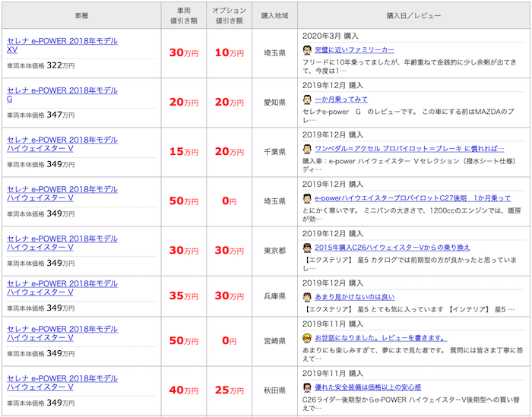Viewport: 532px width, 417px height.
Task: Click the 宮崎県 region cell
Action: coord(274,341)
